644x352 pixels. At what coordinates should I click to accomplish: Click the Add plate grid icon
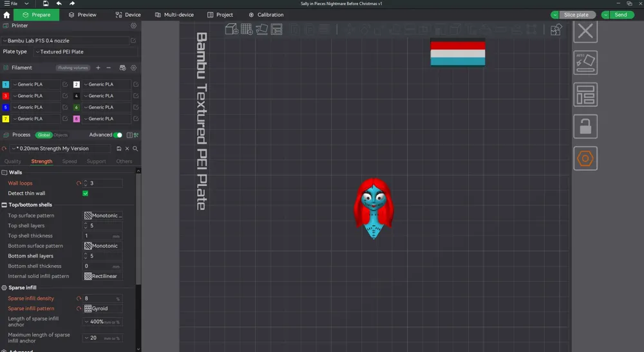pyautogui.click(x=247, y=29)
